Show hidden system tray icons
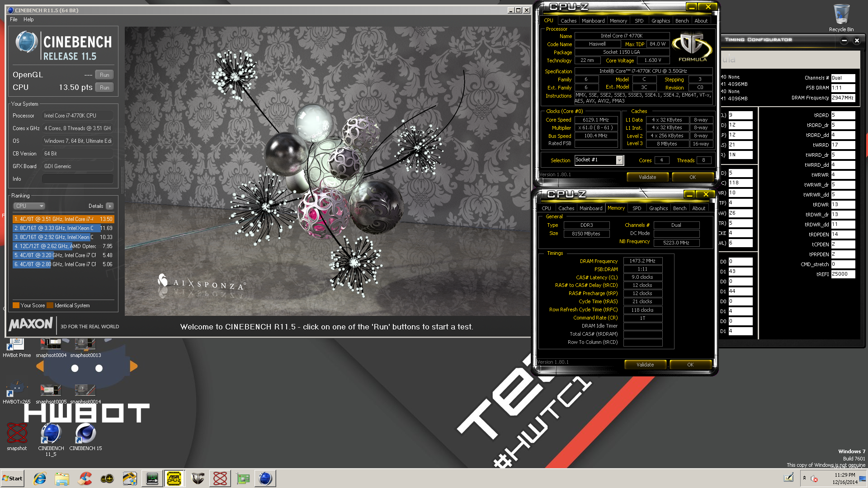The height and width of the screenshot is (488, 868). [804, 478]
